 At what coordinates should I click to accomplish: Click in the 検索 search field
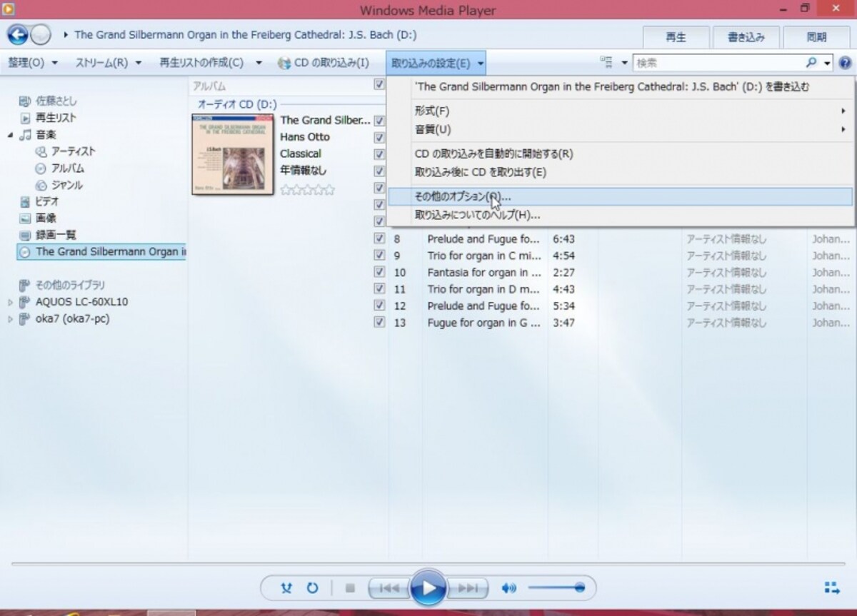pyautogui.click(x=718, y=63)
